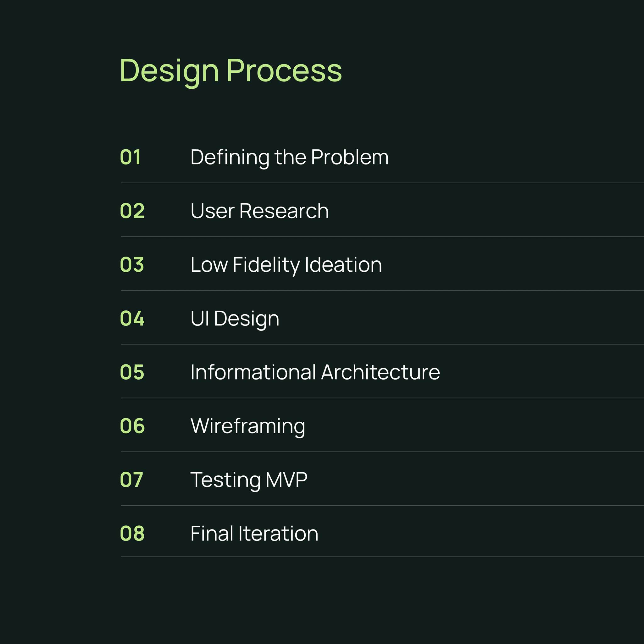Click step number 05
Image resolution: width=644 pixels, height=644 pixels.
click(x=132, y=372)
